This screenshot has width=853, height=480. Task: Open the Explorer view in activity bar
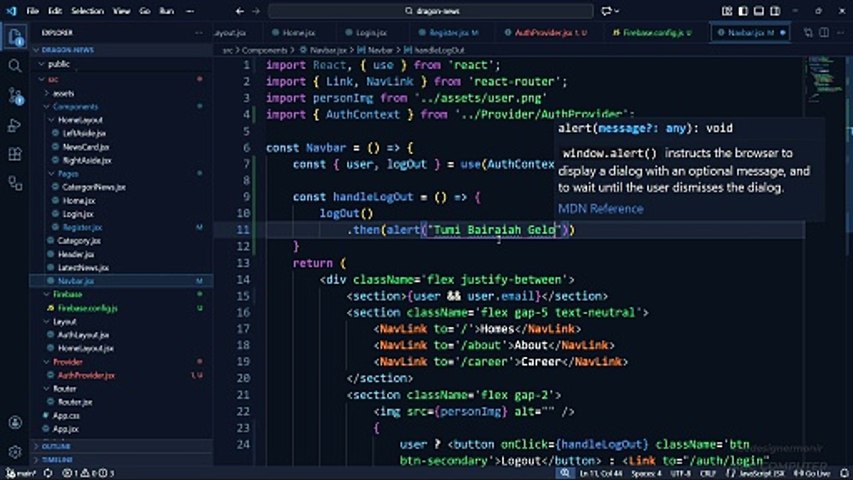tap(15, 37)
